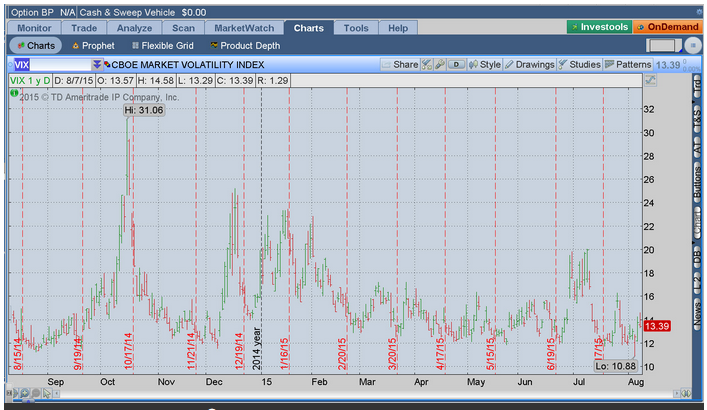Click the 2/20/15 expiration marker label

pos(342,354)
